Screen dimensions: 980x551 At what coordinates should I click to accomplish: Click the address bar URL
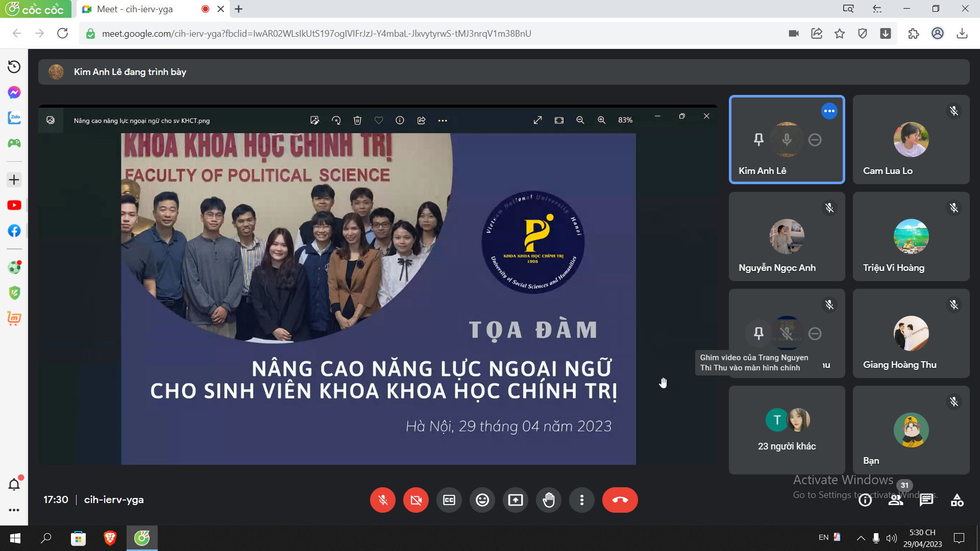(316, 34)
